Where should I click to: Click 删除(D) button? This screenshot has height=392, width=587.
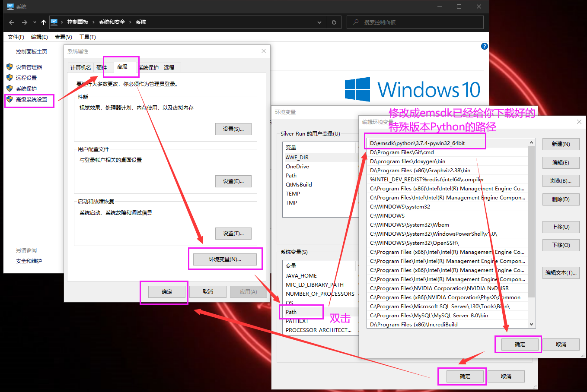[561, 199]
